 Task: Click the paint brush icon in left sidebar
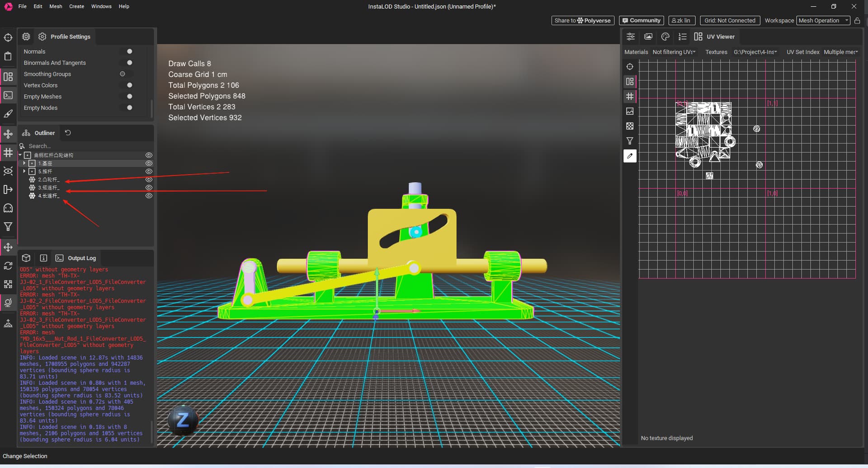tap(8, 114)
